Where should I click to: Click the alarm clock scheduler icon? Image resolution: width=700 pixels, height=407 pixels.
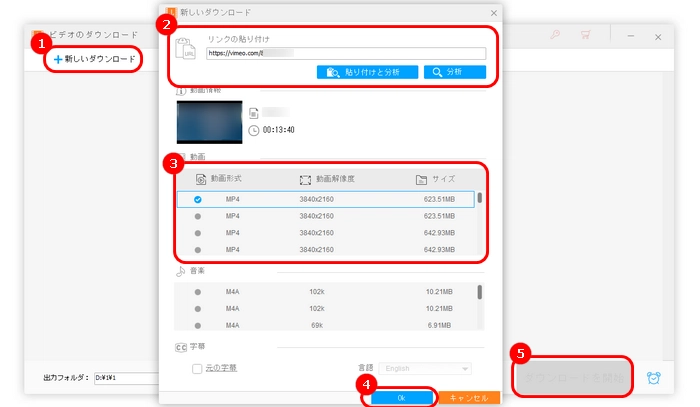[x=654, y=378]
